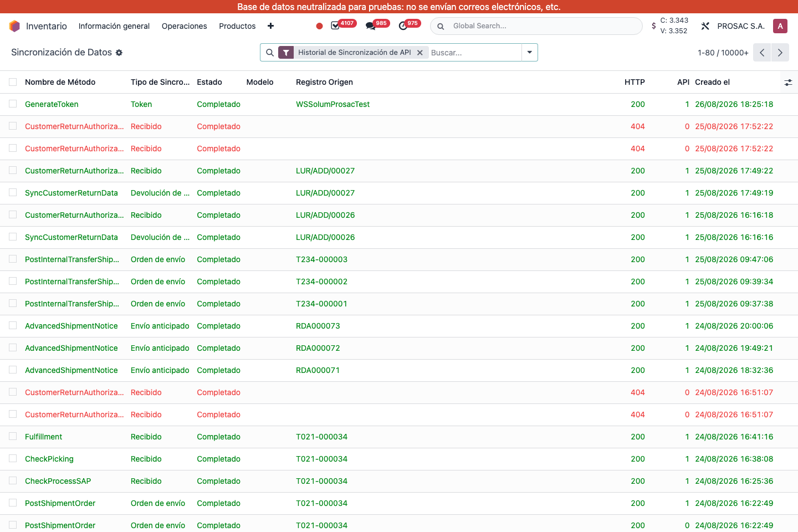This screenshot has width=798, height=532.
Task: Click the Sincronización de Datos breadcrumb title
Action: [62, 53]
